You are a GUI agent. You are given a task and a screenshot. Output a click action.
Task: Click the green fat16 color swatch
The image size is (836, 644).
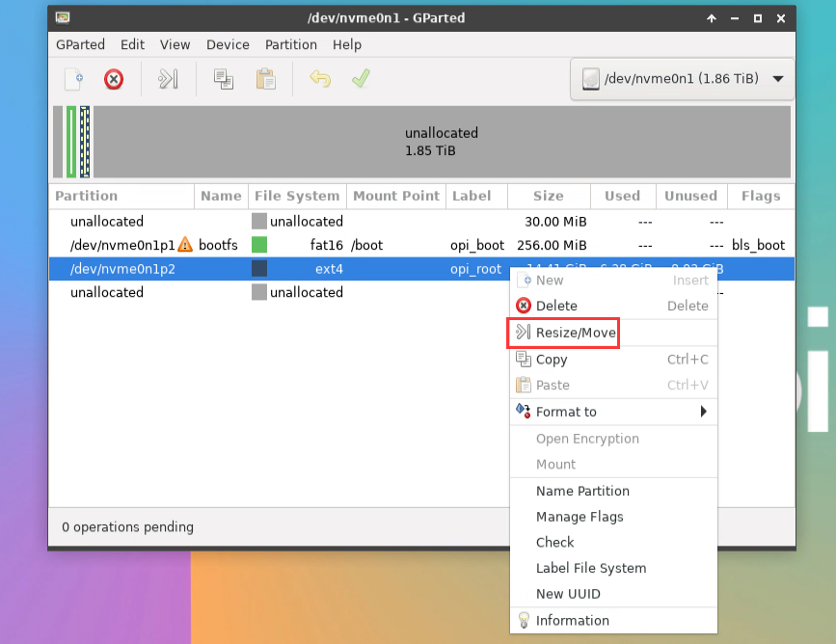point(259,245)
